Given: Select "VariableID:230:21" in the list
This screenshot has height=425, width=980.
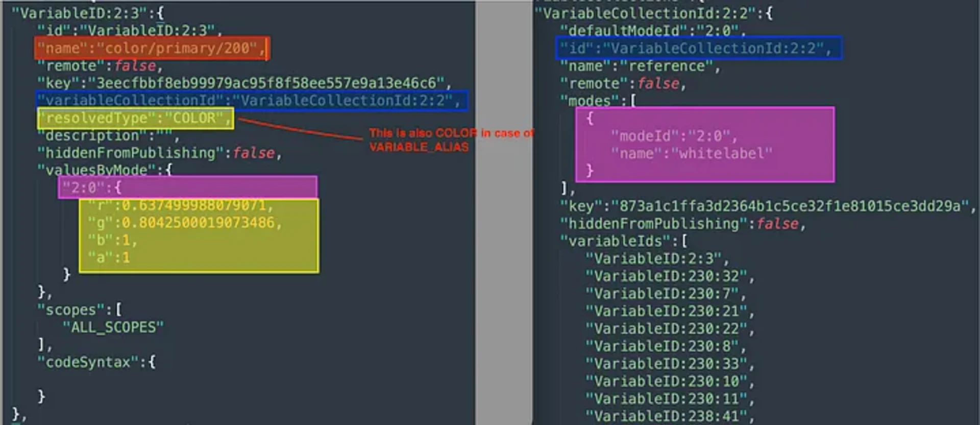Looking at the screenshot, I should click(x=670, y=311).
